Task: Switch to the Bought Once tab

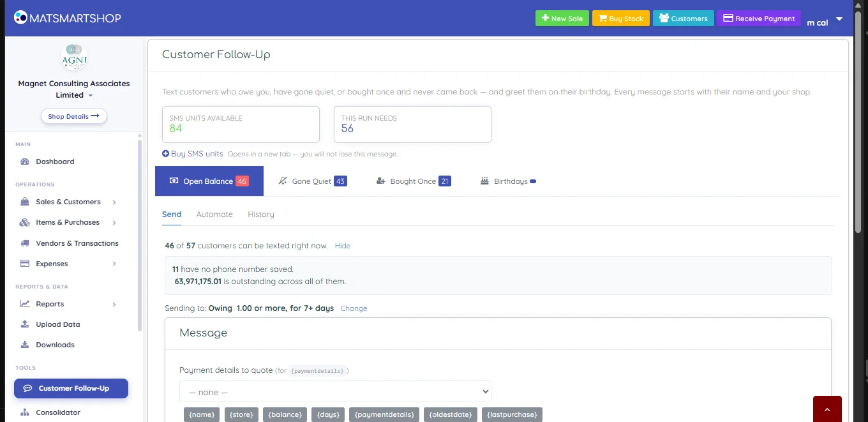Action: pyautogui.click(x=414, y=181)
